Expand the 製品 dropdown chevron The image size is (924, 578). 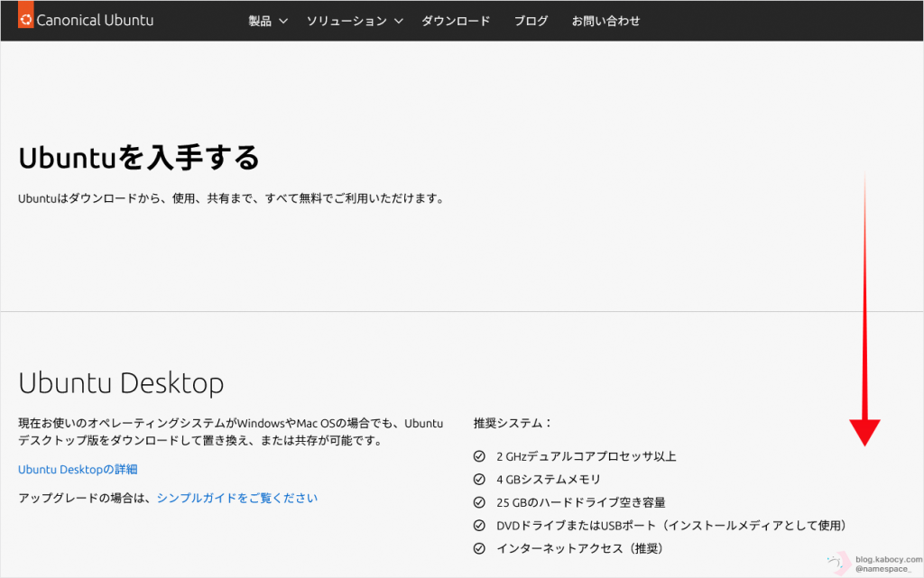(x=283, y=21)
